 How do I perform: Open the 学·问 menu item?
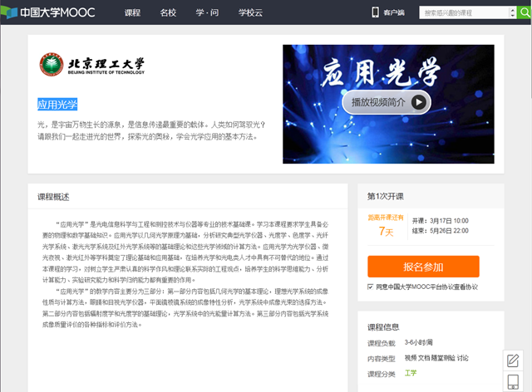pyautogui.click(x=206, y=13)
